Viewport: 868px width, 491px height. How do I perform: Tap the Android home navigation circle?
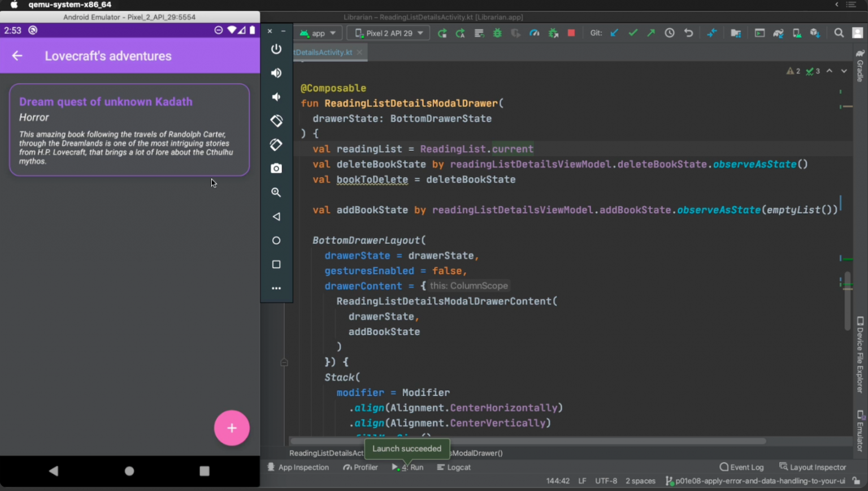pyautogui.click(x=129, y=471)
